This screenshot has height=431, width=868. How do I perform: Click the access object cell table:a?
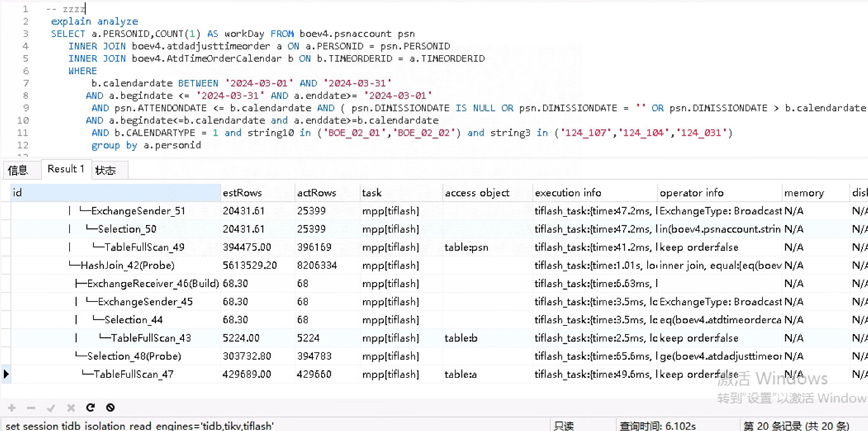(487, 374)
